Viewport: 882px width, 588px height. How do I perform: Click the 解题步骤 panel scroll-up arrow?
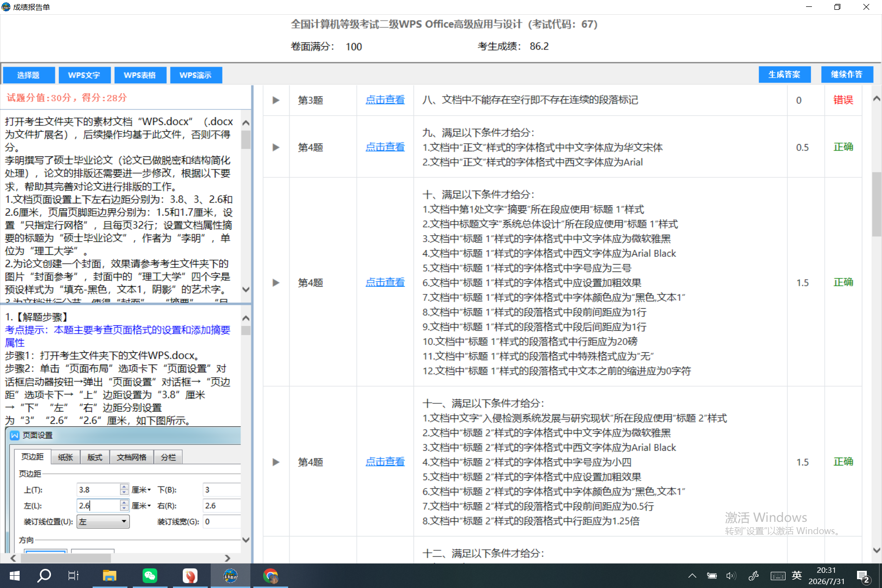point(246,318)
